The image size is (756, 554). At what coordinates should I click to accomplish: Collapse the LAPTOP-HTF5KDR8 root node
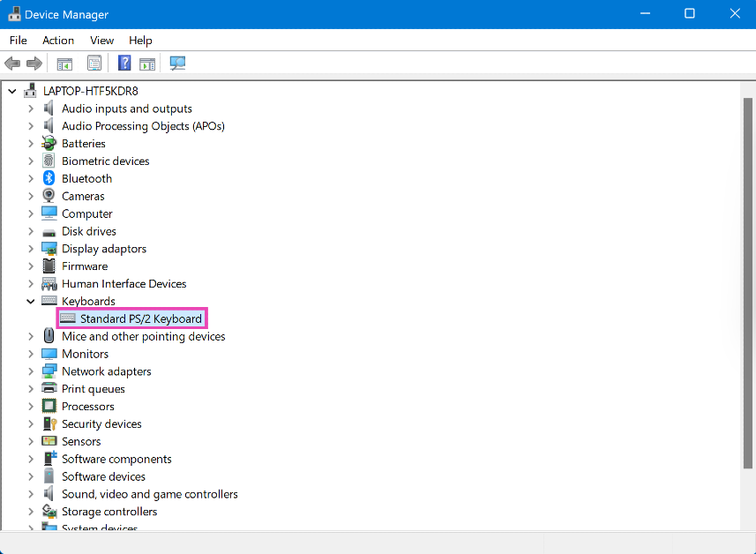click(x=12, y=91)
